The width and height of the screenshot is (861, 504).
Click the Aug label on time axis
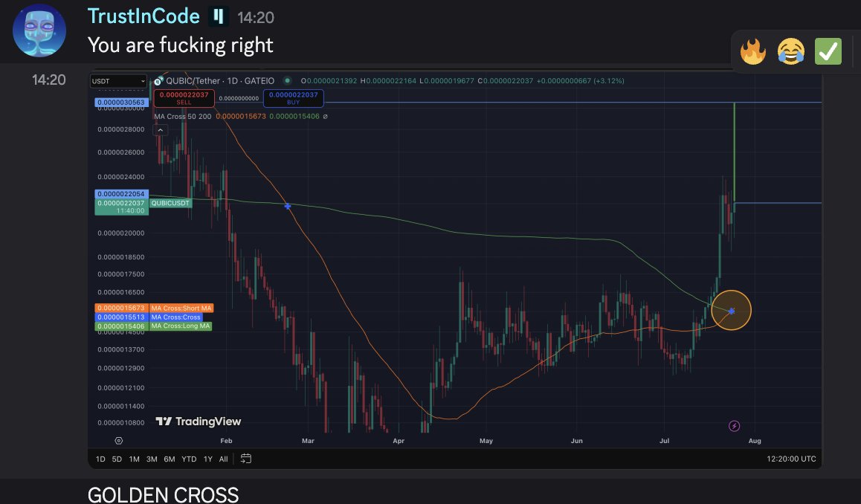(755, 441)
